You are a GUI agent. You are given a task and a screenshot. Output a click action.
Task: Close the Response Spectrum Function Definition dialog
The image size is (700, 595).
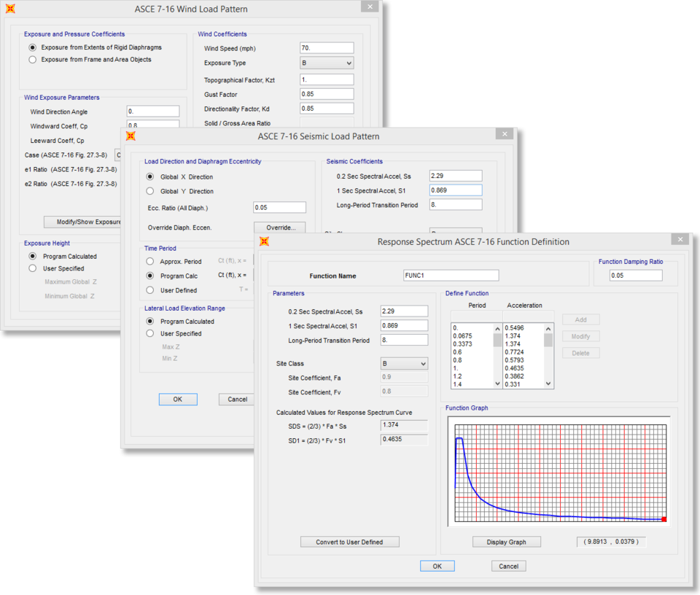(680, 239)
